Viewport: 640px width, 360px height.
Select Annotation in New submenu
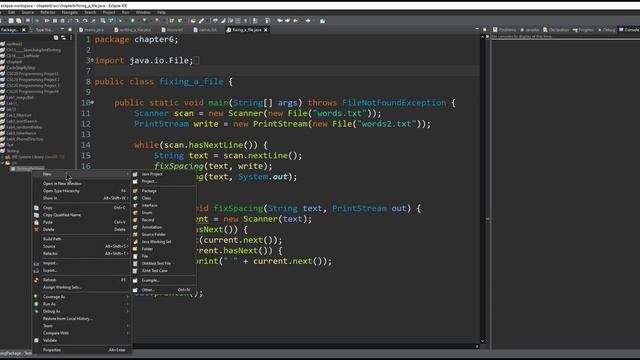(x=164, y=227)
